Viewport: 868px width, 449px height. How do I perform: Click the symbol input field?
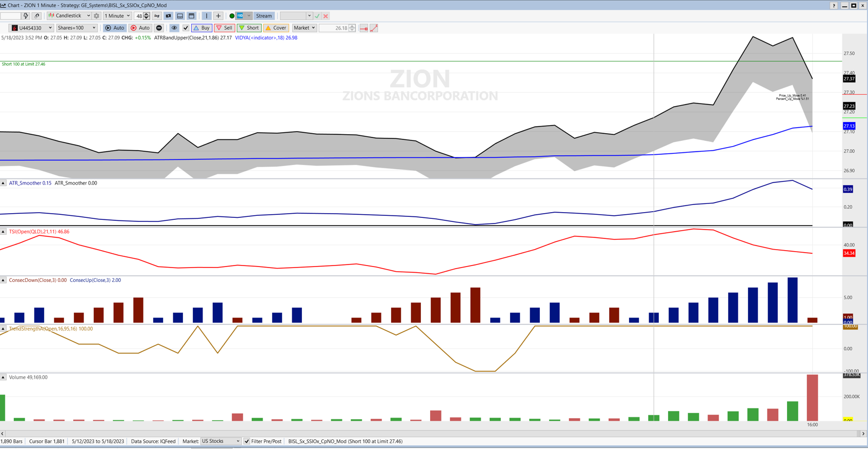[10, 16]
